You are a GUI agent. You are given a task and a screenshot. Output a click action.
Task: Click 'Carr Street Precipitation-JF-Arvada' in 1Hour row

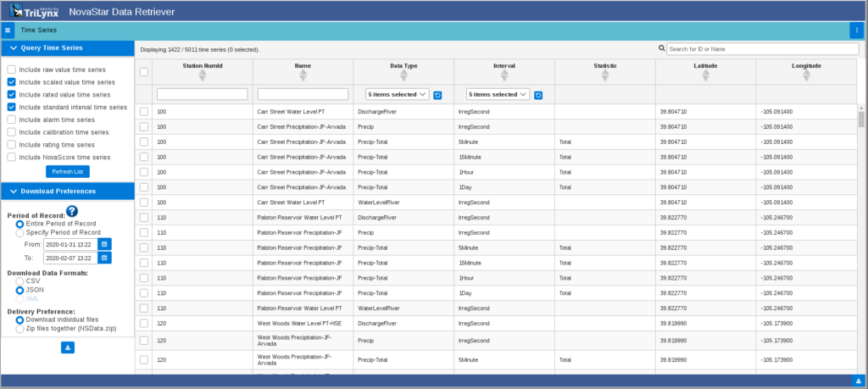tap(302, 172)
